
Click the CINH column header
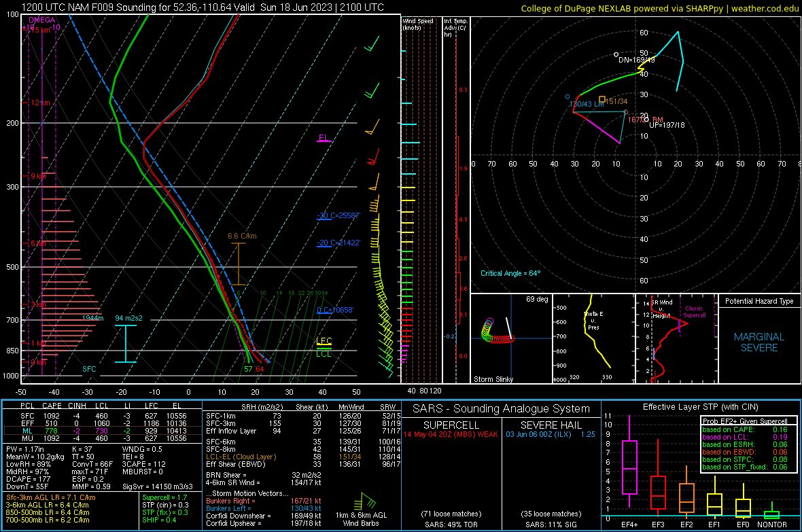point(77,406)
